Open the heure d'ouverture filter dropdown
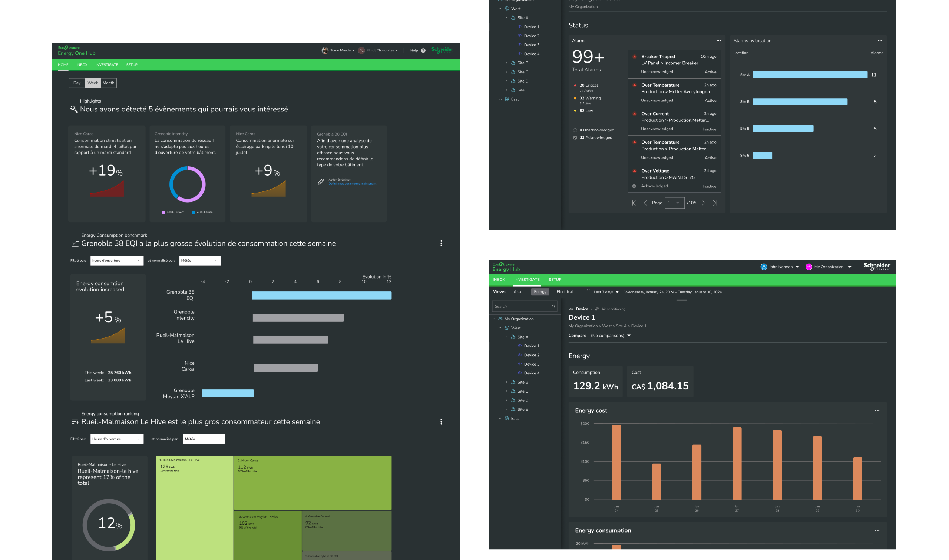The width and height of the screenshot is (949, 560). 117,261
